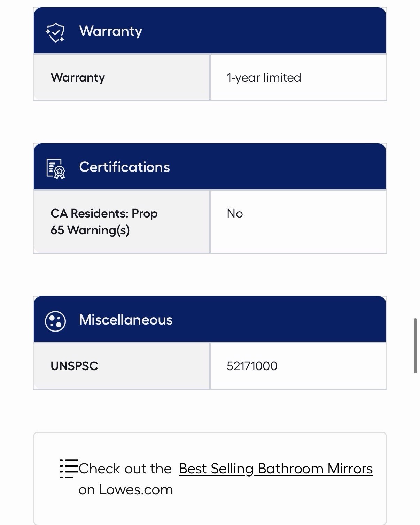Collapse the Miscellaneous section header
Viewport: 420px width, 525px height.
coord(210,319)
